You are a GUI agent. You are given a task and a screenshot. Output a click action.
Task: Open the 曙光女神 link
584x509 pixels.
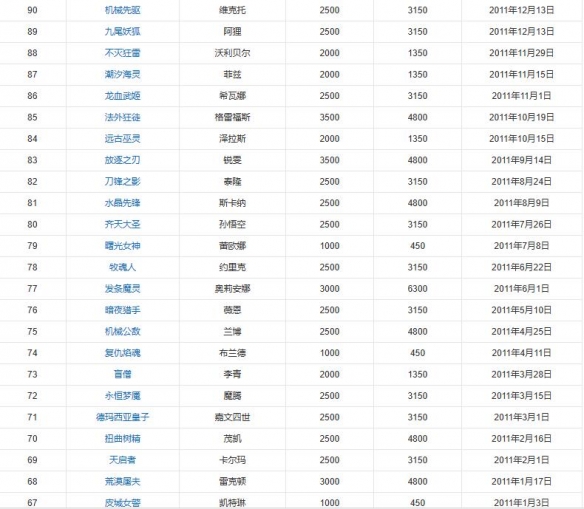pyautogui.click(x=123, y=246)
